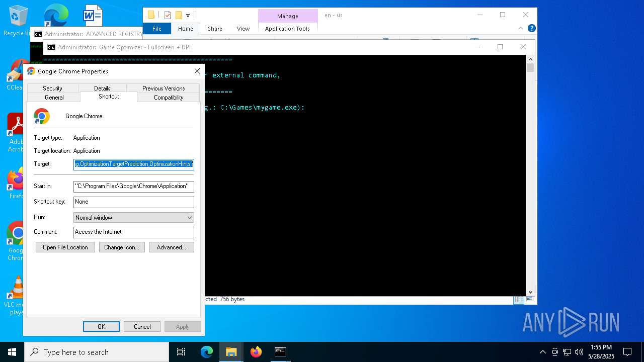Open the Application Tools ribbon tab
The height and width of the screenshot is (362, 644).
pyautogui.click(x=287, y=29)
